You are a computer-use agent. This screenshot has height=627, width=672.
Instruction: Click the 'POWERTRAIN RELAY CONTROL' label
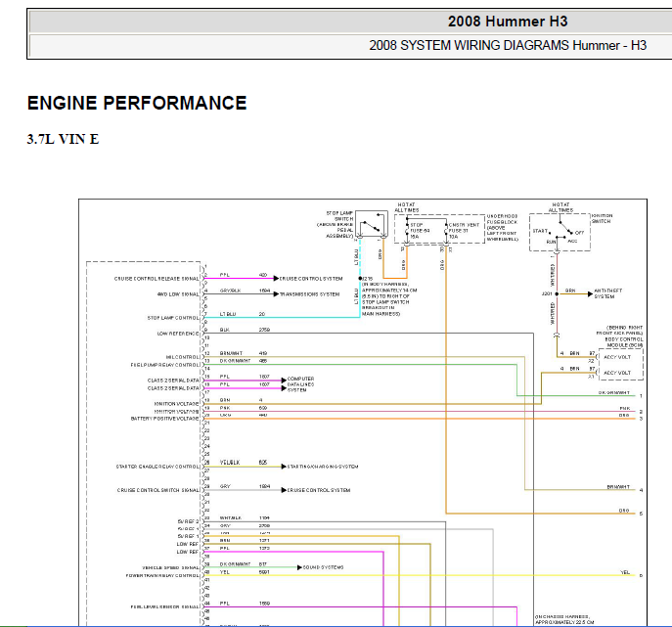[162, 575]
